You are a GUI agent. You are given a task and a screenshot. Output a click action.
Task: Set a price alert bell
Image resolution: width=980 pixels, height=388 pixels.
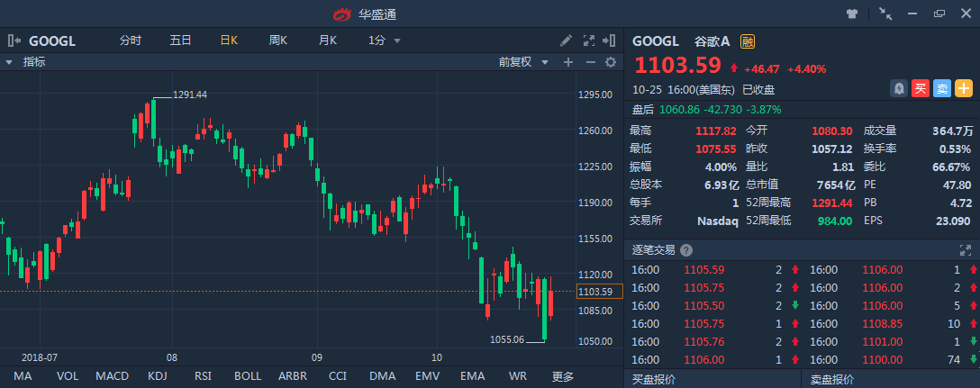[899, 89]
